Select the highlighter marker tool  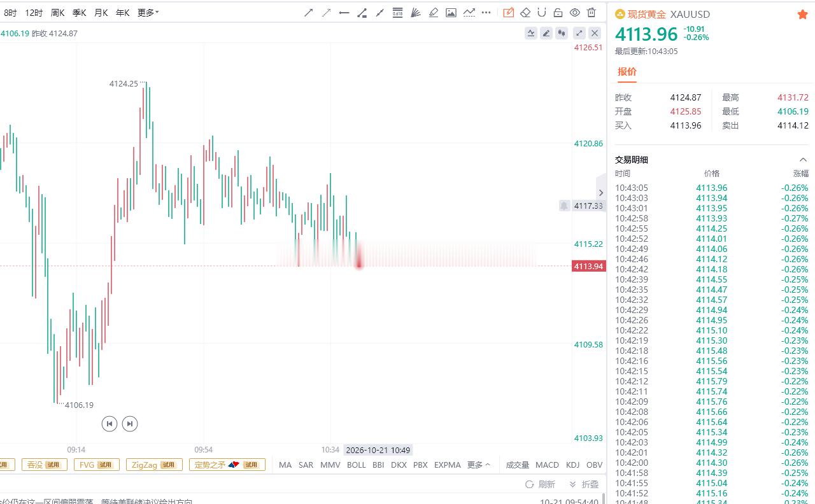[x=434, y=13]
